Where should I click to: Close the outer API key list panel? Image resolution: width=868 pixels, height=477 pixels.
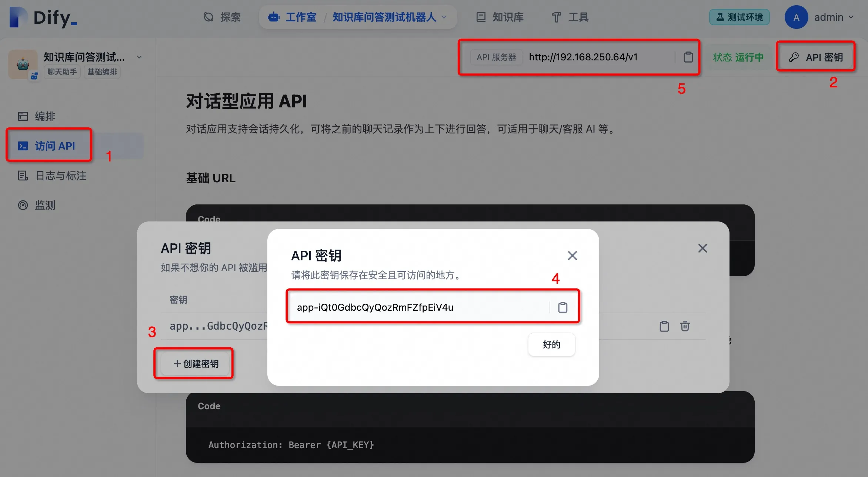[x=702, y=248]
